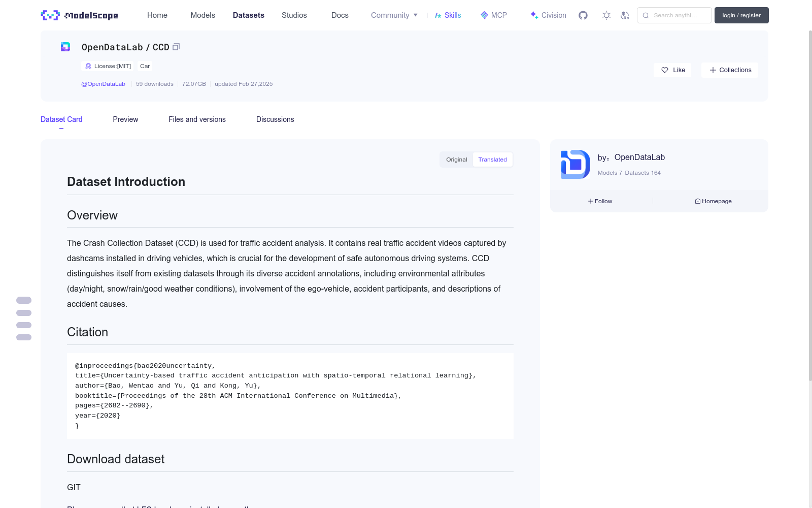Open the MCP page
This screenshot has width=812, height=508.
point(493,15)
